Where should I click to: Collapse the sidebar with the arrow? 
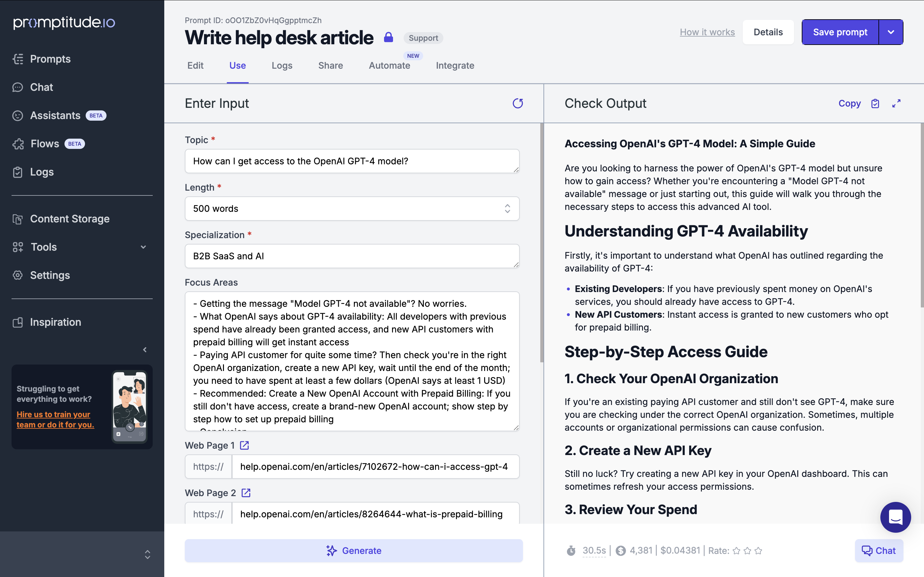(145, 349)
